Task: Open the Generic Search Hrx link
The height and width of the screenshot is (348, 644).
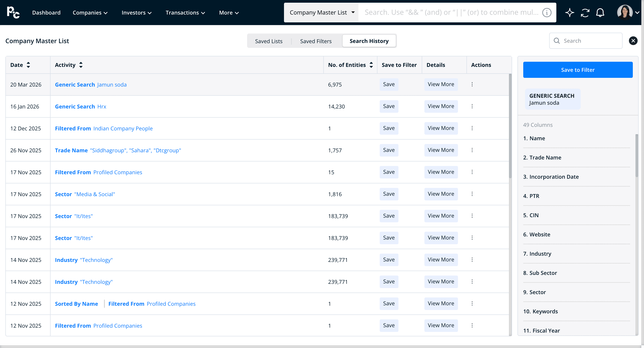Action: 80,106
